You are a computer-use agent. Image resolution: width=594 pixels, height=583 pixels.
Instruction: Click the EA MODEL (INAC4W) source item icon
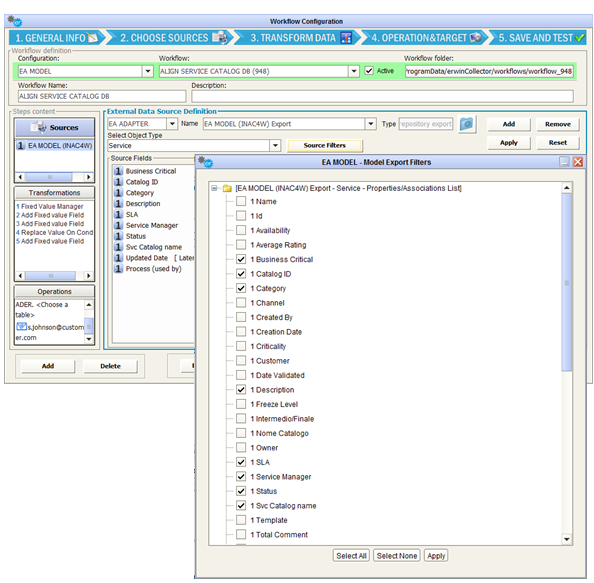(x=20, y=145)
